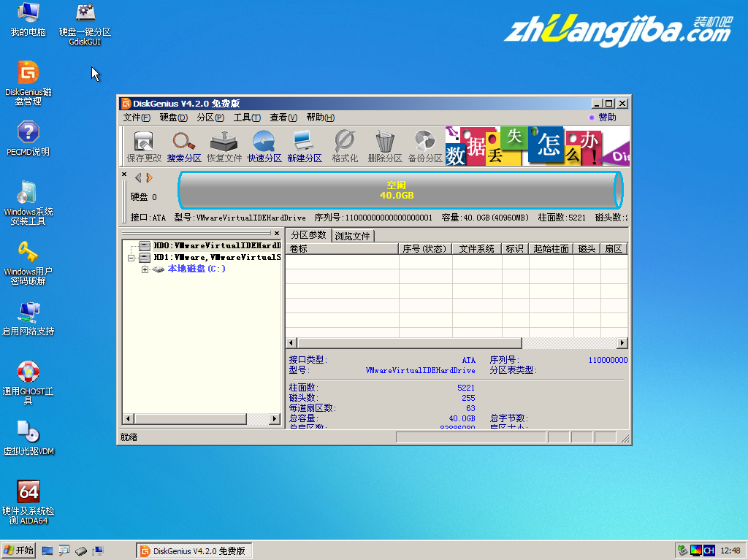The width and height of the screenshot is (748, 560).
Task: Click the partition table horizontal scrollbar
Action: point(409,343)
